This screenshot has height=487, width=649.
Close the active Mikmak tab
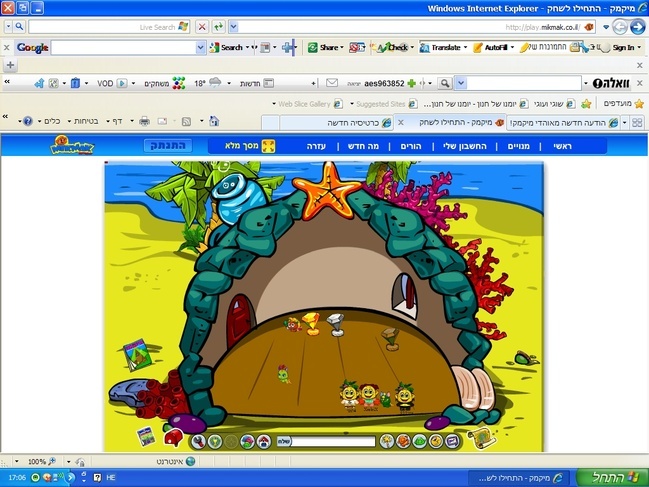(x=401, y=122)
